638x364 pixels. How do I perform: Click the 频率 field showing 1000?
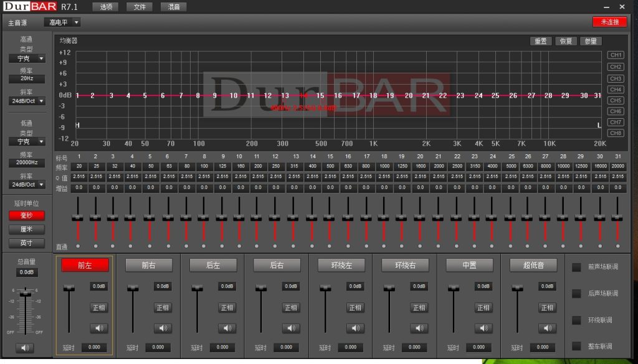384,166
